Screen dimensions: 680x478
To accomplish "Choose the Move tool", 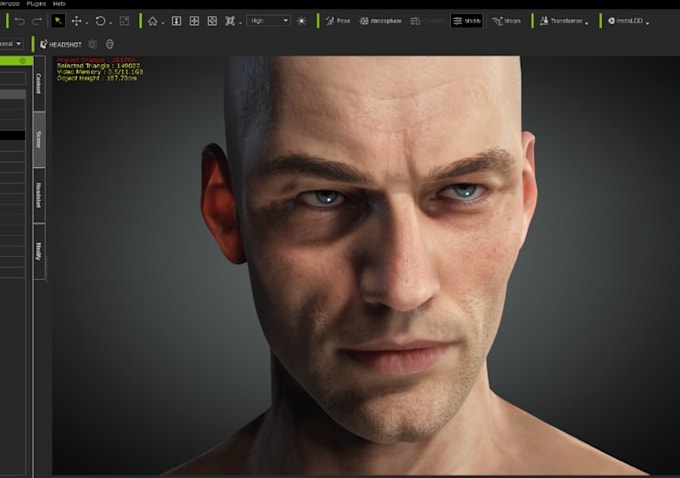I will point(76,21).
